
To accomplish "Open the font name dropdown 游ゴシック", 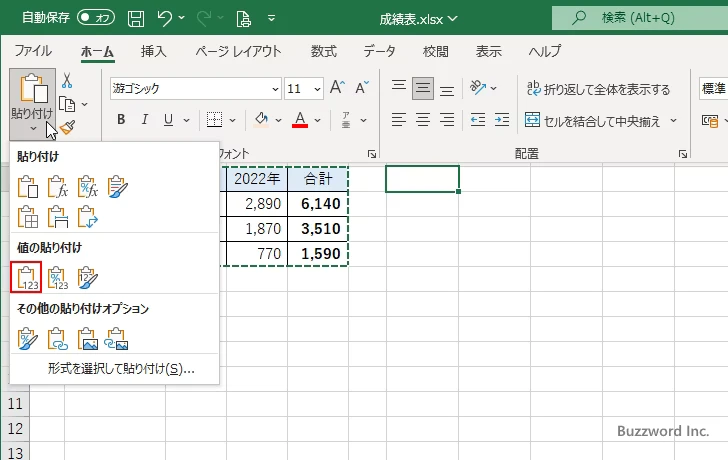I will 275,89.
